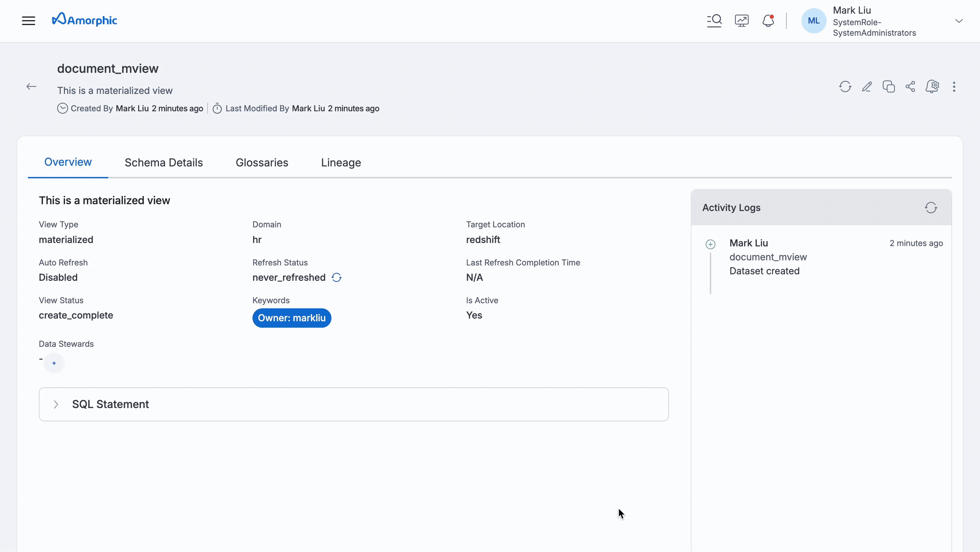Click the Owner: markliu keyword tag

tap(291, 318)
